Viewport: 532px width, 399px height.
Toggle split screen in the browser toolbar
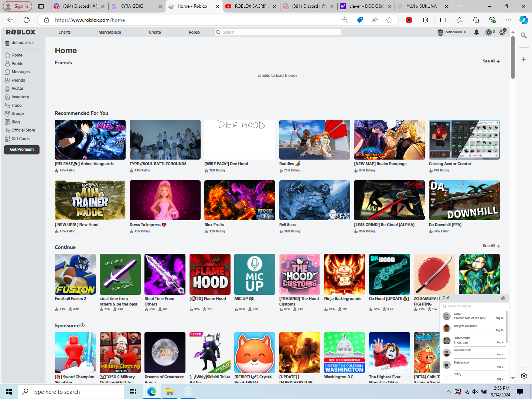[443, 20]
